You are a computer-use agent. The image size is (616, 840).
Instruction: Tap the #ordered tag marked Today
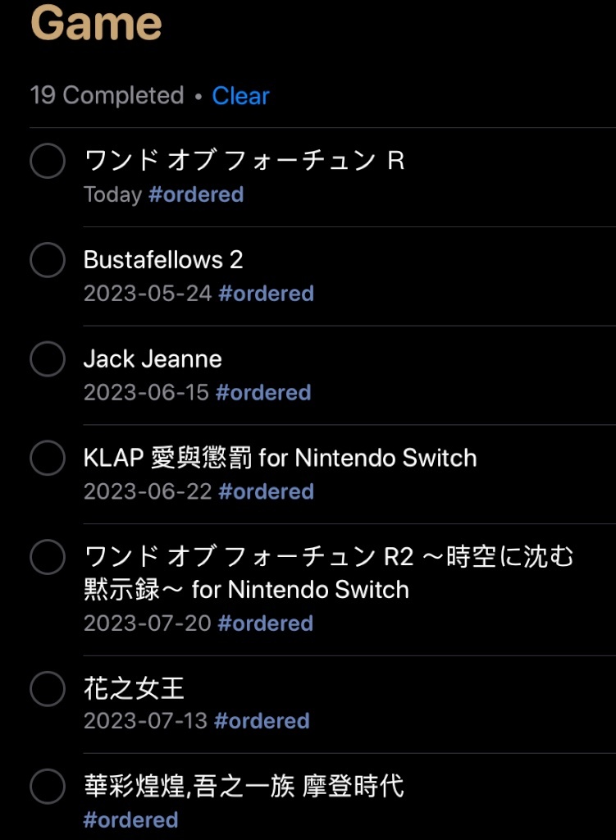coord(196,194)
